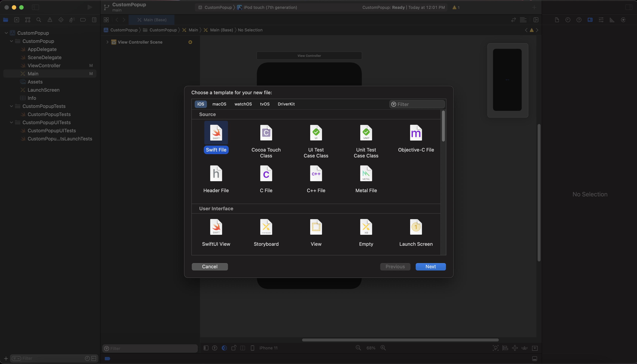This screenshot has width=637, height=364.
Task: Click the template Filter search field
Action: click(x=417, y=104)
